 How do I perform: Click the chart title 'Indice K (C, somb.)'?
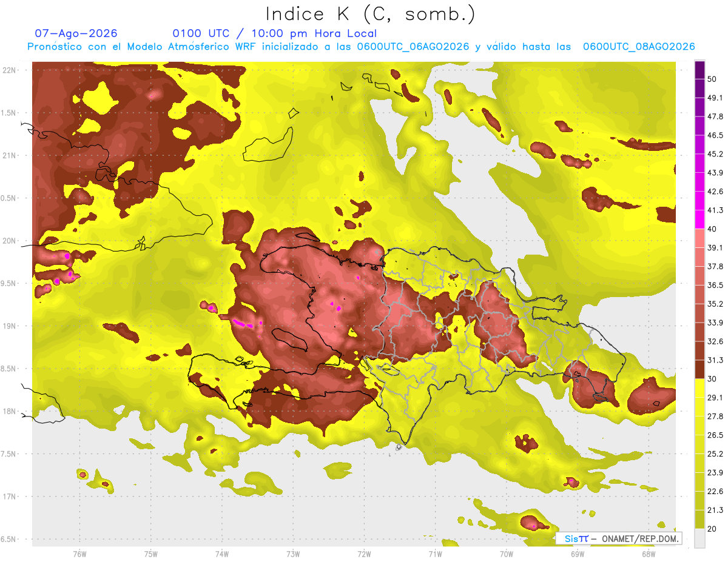(371, 14)
